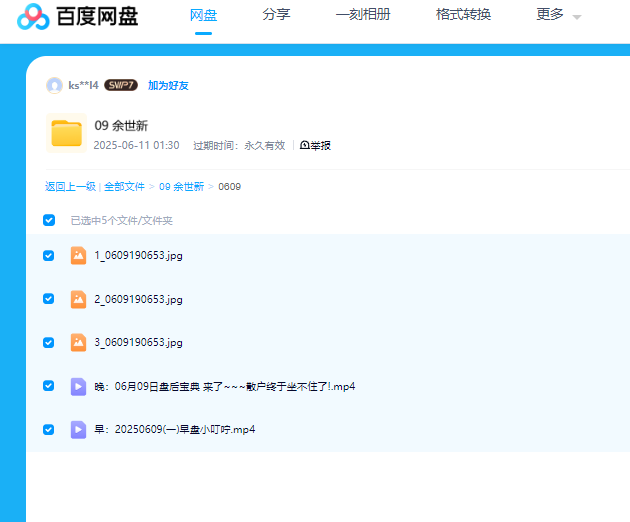Screen dimensions: 630x522
Task: Click the image icon of 1_0609190653.jpg
Action: 78,255
